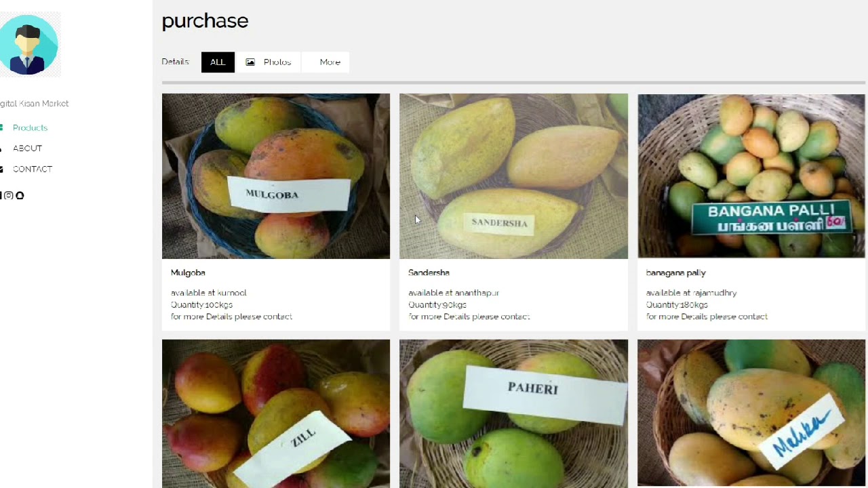Click the banagana pally product title
The width and height of the screenshot is (868, 488).
tap(676, 273)
